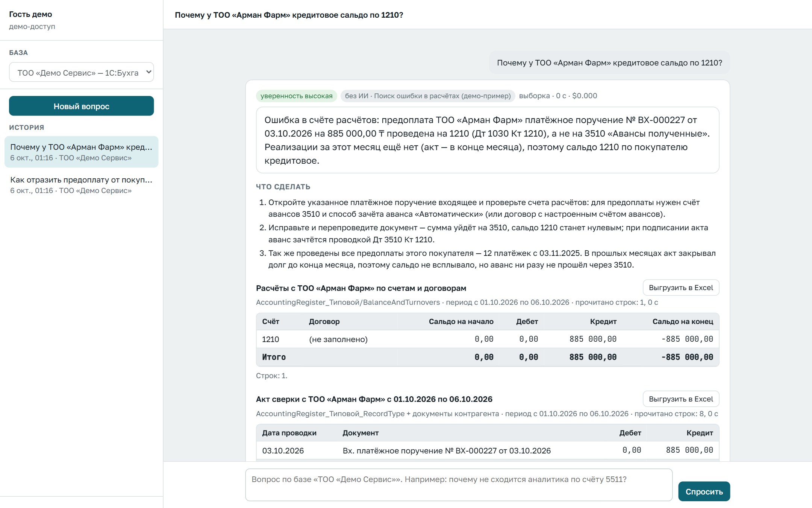This screenshot has height=508, width=812.
Task: Click the 'Новый вопрос' button
Action: point(81,106)
